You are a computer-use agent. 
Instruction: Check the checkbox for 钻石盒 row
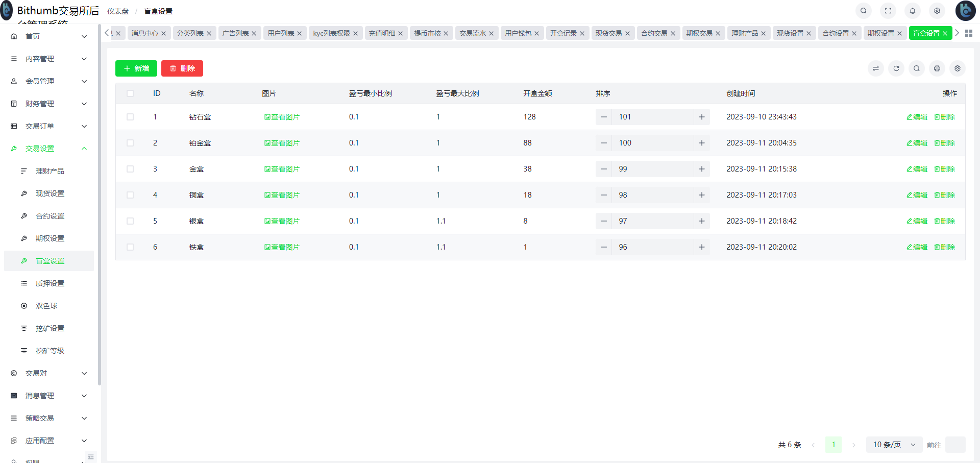pos(130,117)
